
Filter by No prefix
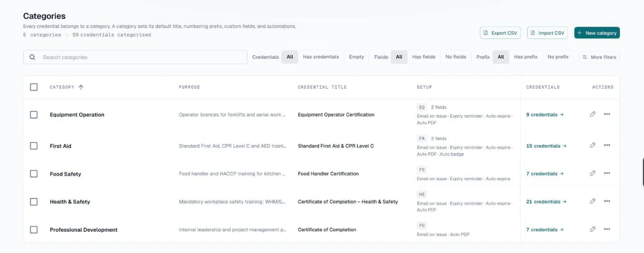point(558,57)
